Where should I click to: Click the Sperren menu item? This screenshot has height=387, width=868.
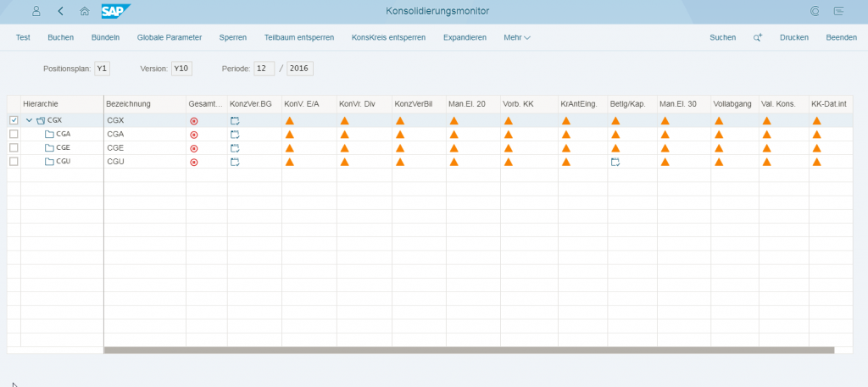[x=233, y=37]
